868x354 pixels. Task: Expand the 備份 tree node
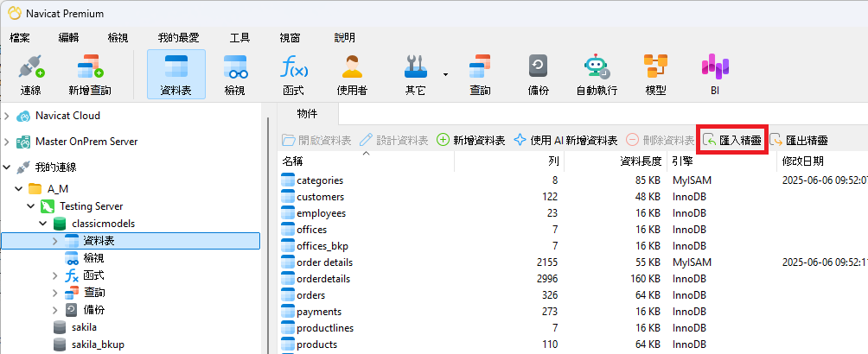54,310
